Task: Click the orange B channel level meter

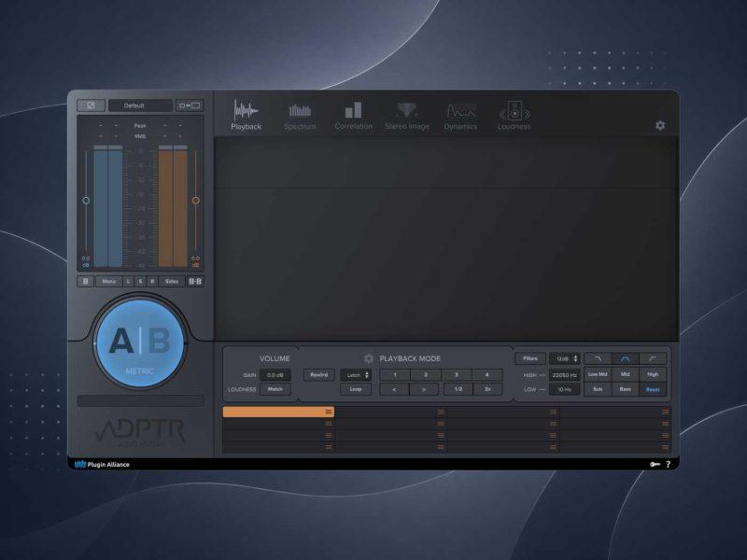Action: point(173,206)
